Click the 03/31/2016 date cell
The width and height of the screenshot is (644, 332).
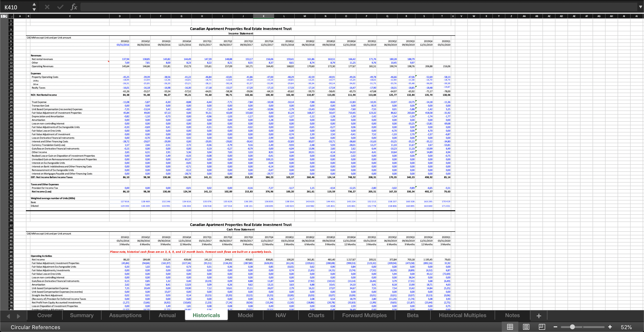tap(120, 45)
